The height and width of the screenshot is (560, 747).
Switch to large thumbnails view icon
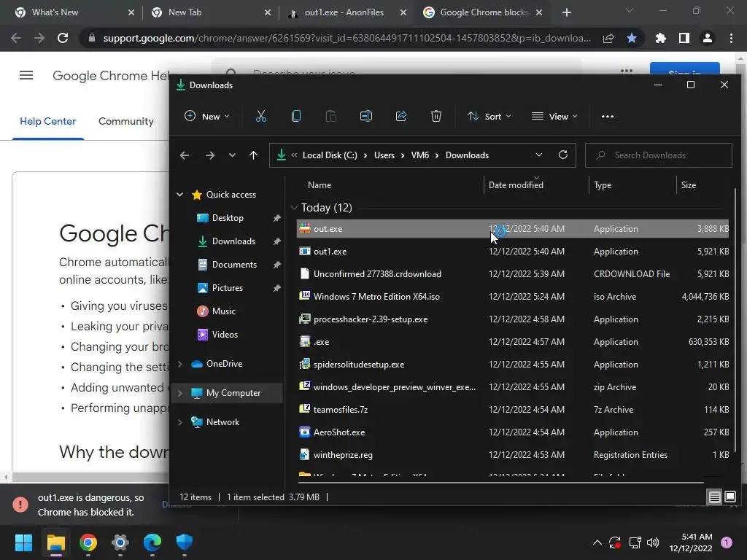730,497
